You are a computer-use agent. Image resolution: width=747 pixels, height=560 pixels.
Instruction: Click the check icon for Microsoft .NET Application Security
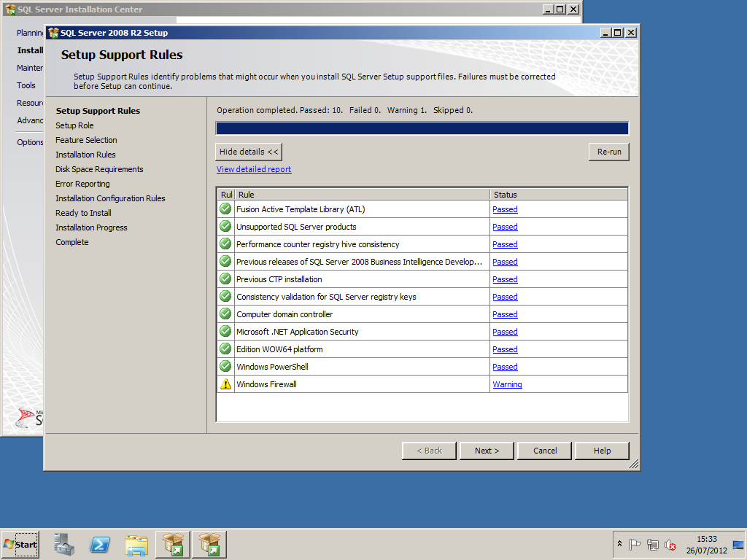tap(225, 332)
